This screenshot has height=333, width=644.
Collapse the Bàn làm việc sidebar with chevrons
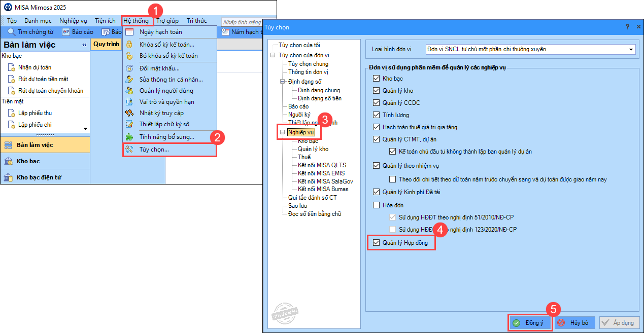(x=84, y=45)
